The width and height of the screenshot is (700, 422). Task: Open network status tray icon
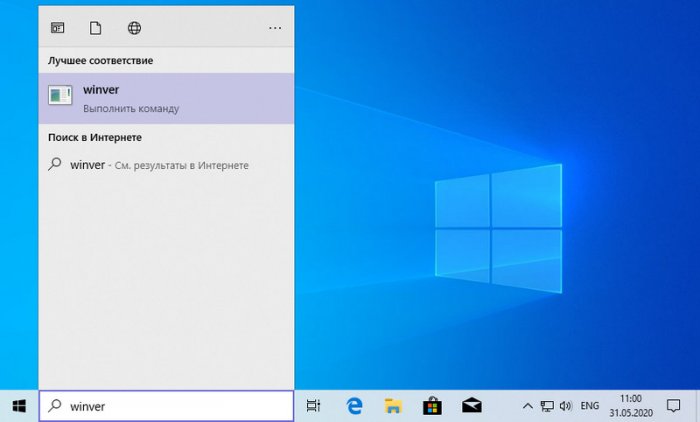click(x=547, y=406)
